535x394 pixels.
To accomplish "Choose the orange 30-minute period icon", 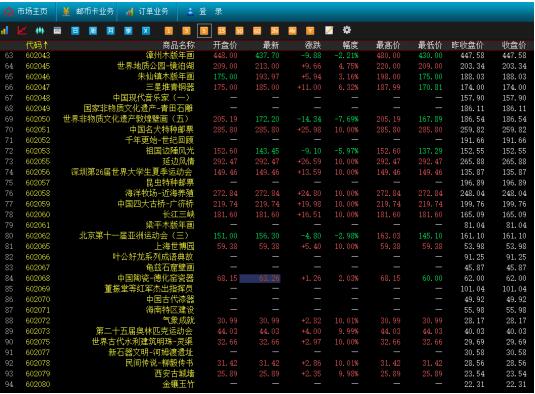I will coord(240,31).
